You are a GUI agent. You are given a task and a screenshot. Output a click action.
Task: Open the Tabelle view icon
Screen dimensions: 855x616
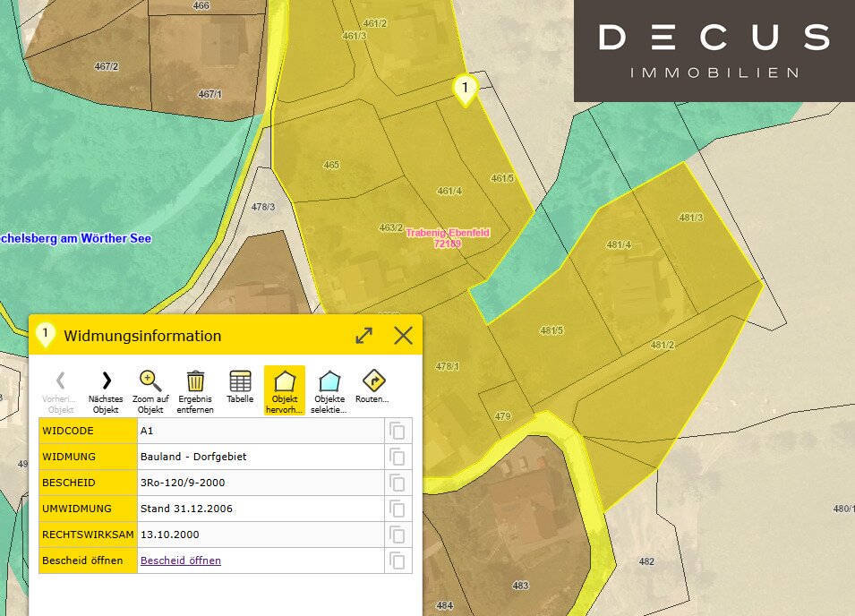pos(240,381)
